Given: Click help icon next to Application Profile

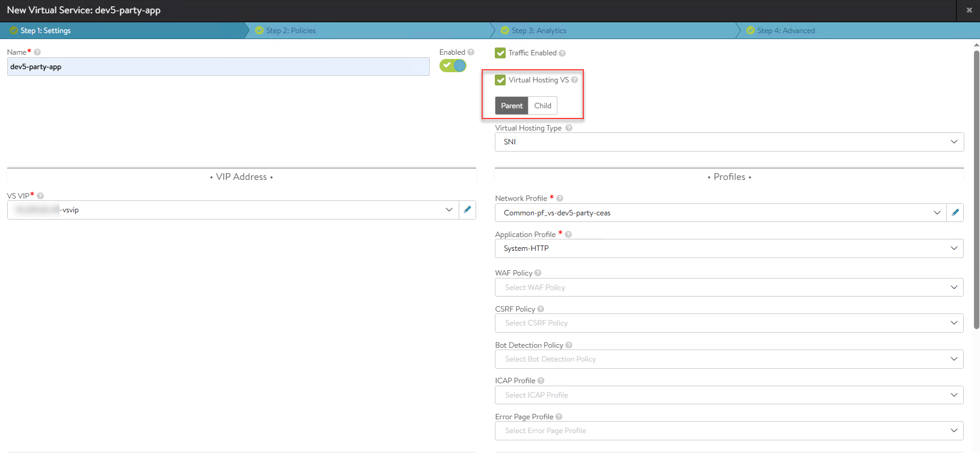Looking at the screenshot, I should [x=568, y=235].
